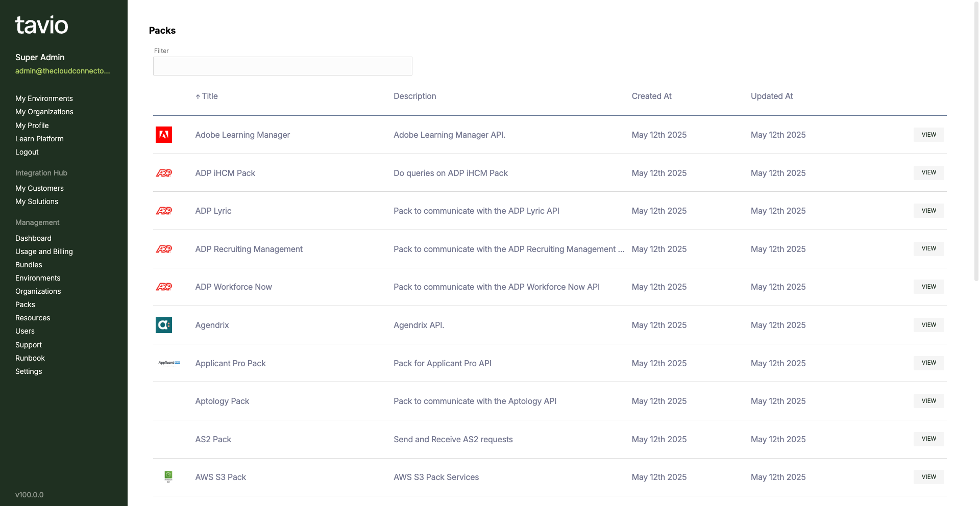Image resolution: width=980 pixels, height=506 pixels.
Task: Click the ADP Recruiting Management title
Action: (249, 249)
